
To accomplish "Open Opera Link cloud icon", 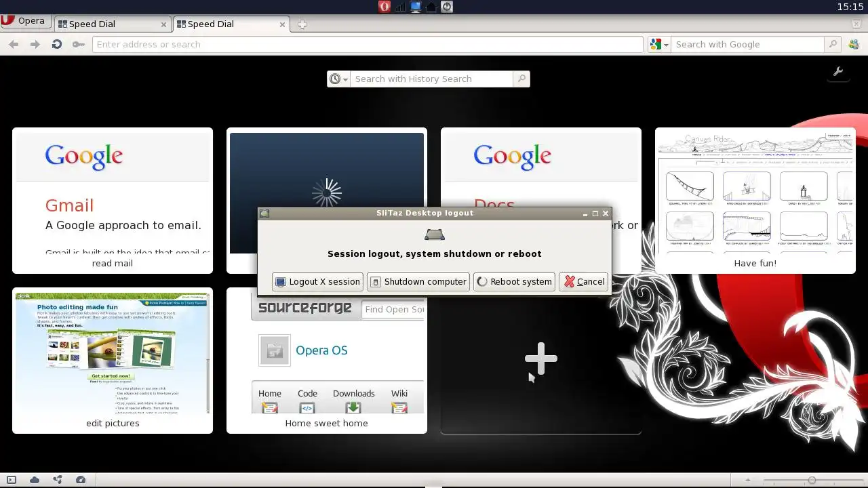I will tap(35, 480).
